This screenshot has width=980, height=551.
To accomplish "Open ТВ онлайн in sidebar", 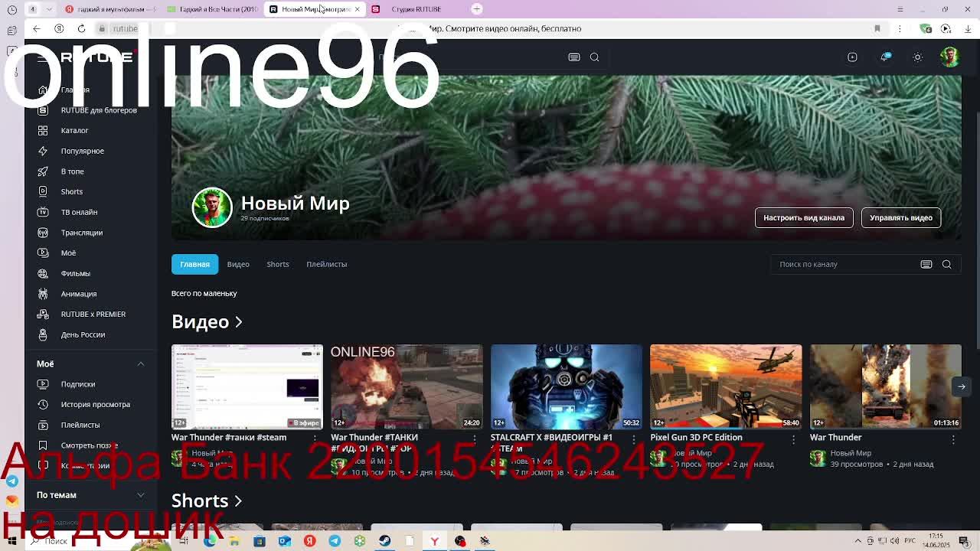I will coord(90,212).
